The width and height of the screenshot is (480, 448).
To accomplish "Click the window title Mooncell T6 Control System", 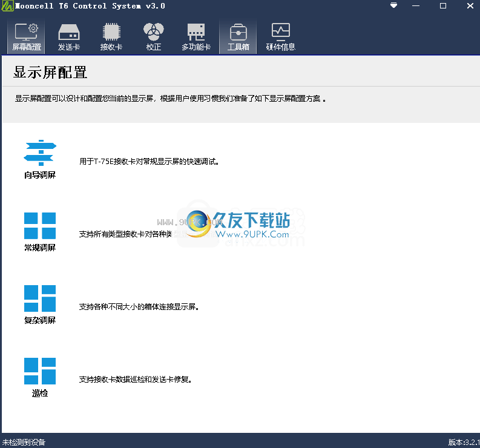I will (90, 6).
